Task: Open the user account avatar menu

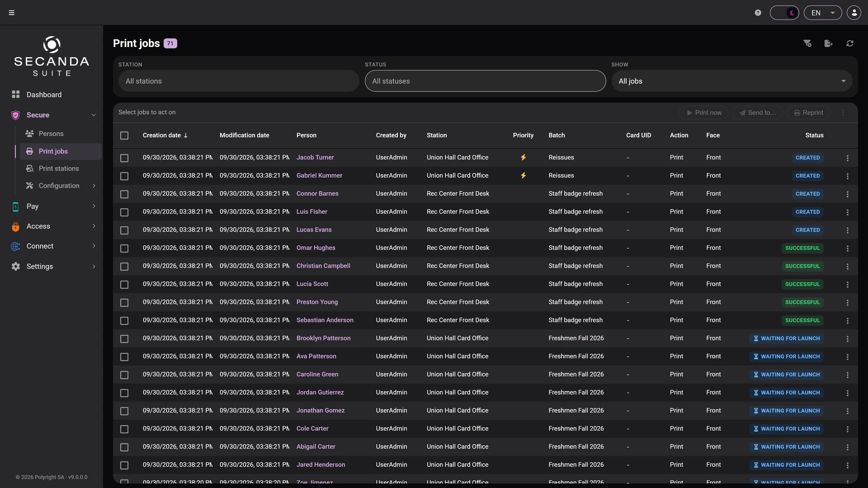Action: click(854, 13)
